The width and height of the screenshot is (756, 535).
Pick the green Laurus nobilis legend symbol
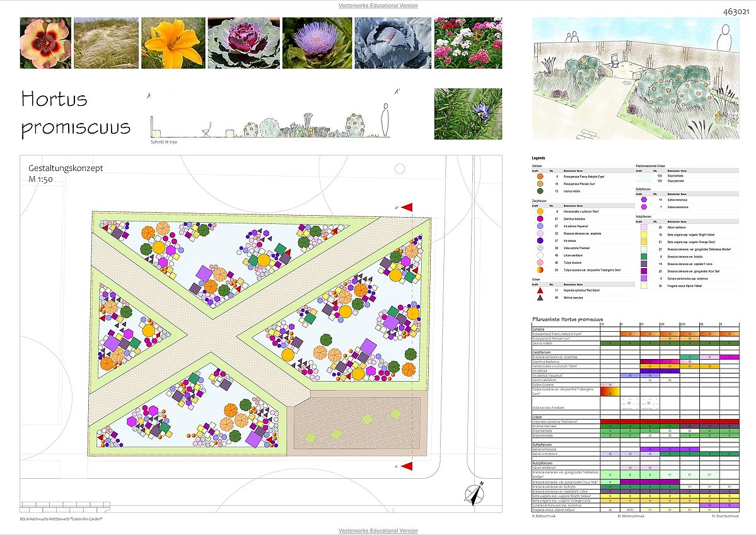tap(540, 191)
